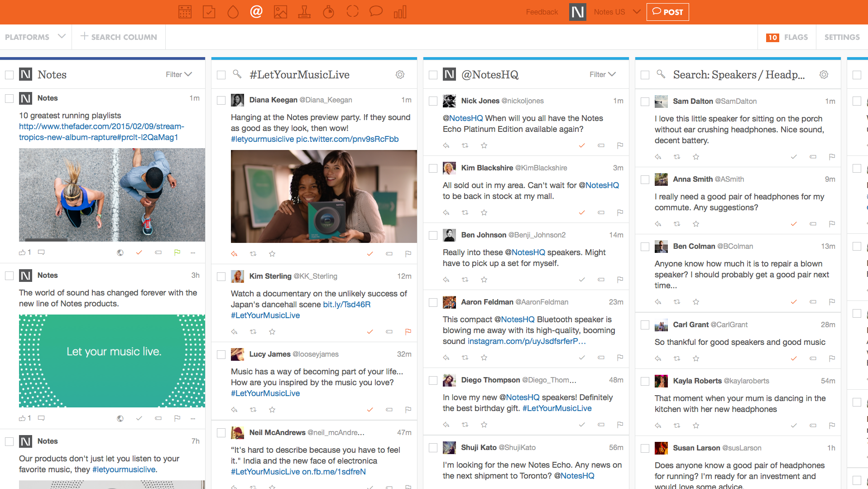Retweet Sam Dalton's post

(x=677, y=157)
